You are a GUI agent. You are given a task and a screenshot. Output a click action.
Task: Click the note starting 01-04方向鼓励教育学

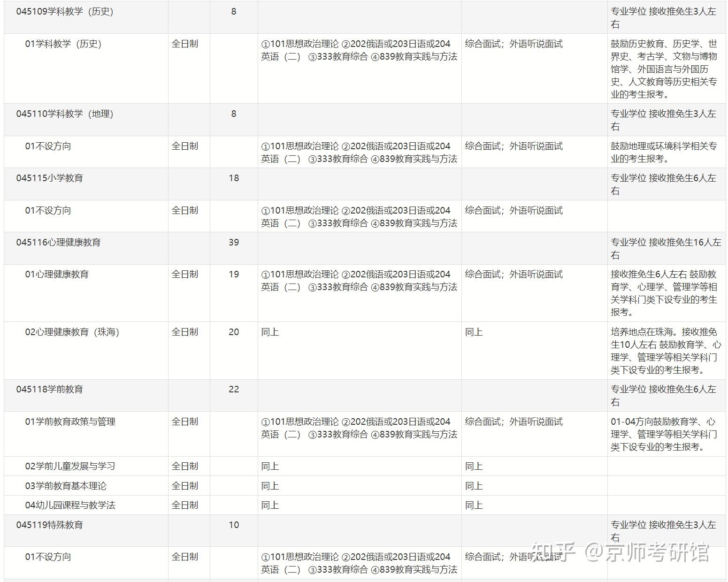664,435
